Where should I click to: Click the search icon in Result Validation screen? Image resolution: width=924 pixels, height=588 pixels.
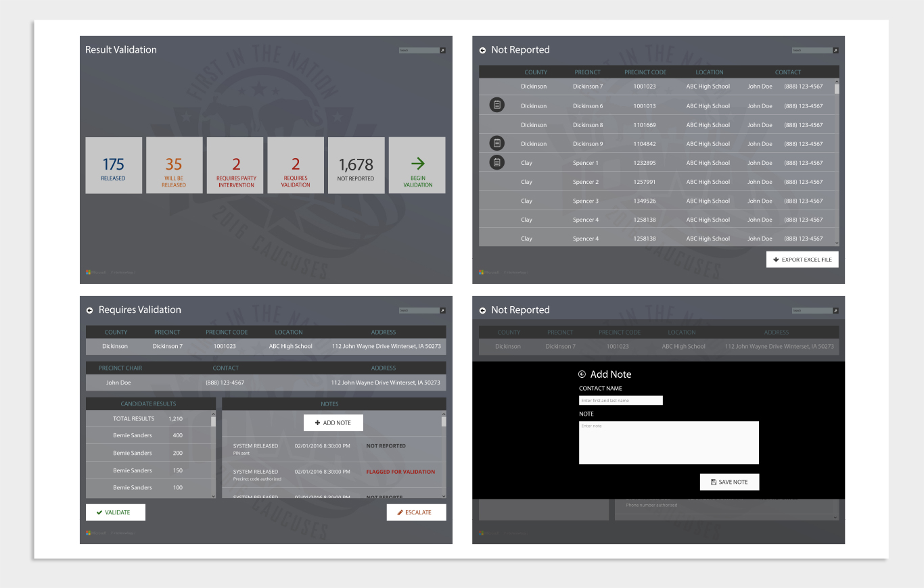tap(443, 50)
